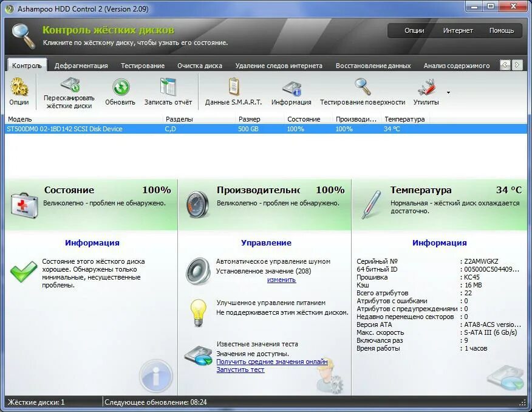
Task: Click the Информация drive icon in toolbar
Action: pyautogui.click(x=292, y=88)
